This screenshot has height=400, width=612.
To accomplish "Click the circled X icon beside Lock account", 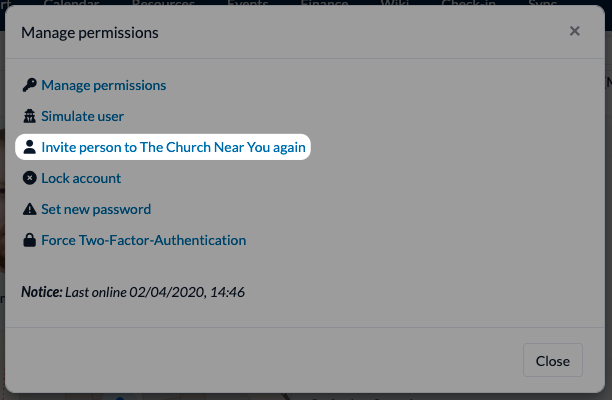I will point(30,178).
